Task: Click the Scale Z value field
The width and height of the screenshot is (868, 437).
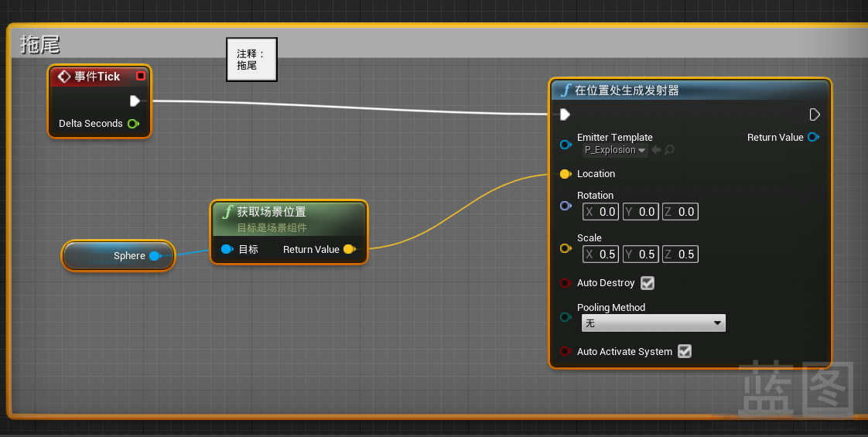Action: (x=680, y=254)
